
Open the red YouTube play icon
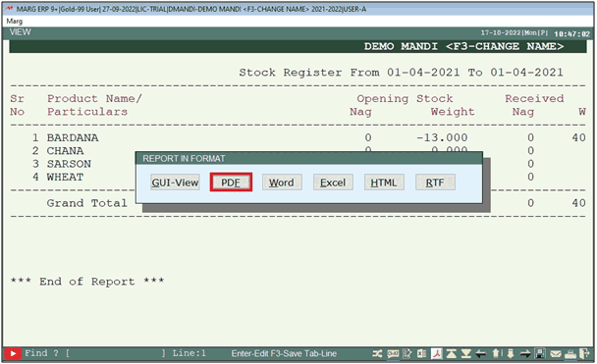(13, 354)
